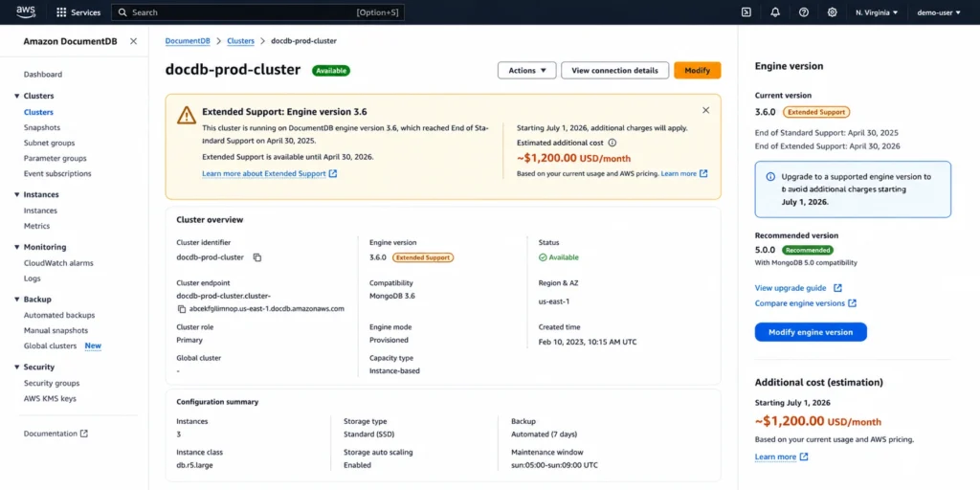The height and width of the screenshot is (490, 980).
Task: Click Clusters breadcrumb link
Action: (x=240, y=41)
